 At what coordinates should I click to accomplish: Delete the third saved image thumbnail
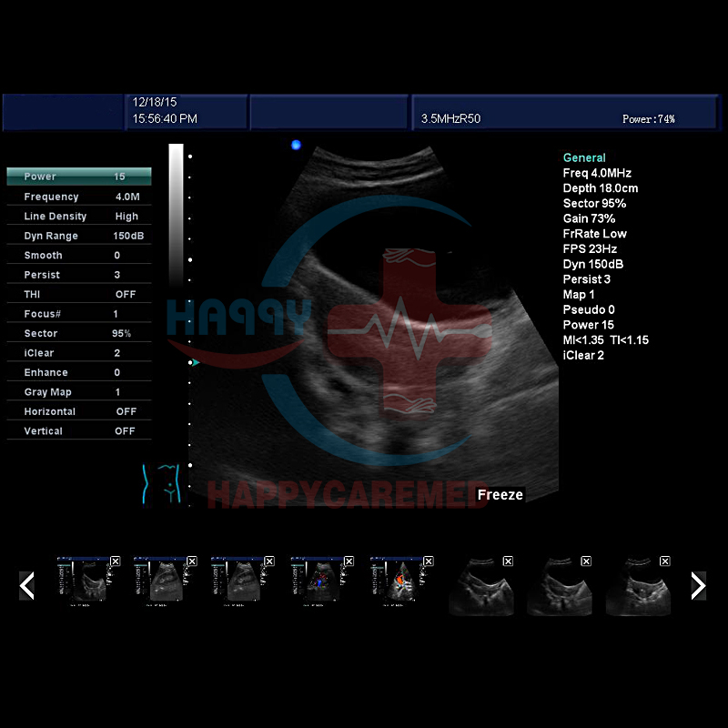click(x=269, y=561)
